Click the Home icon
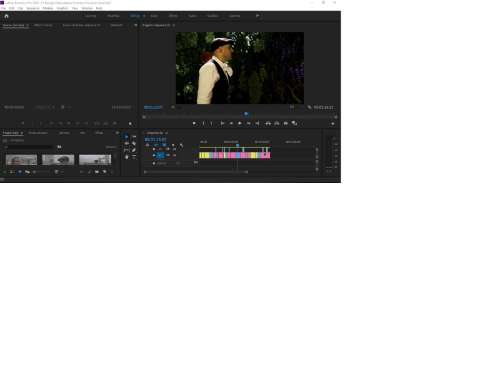The width and height of the screenshot is (500, 375). 6,16
